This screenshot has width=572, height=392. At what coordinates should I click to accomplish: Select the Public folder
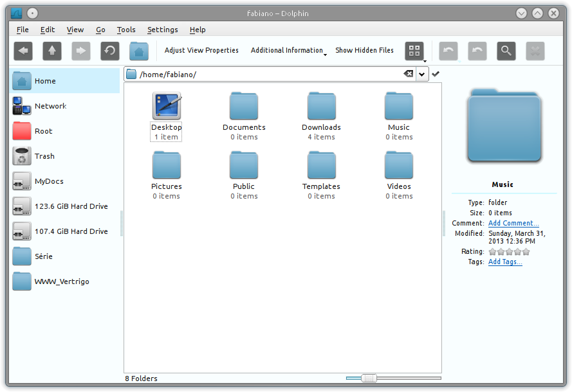tap(244, 175)
